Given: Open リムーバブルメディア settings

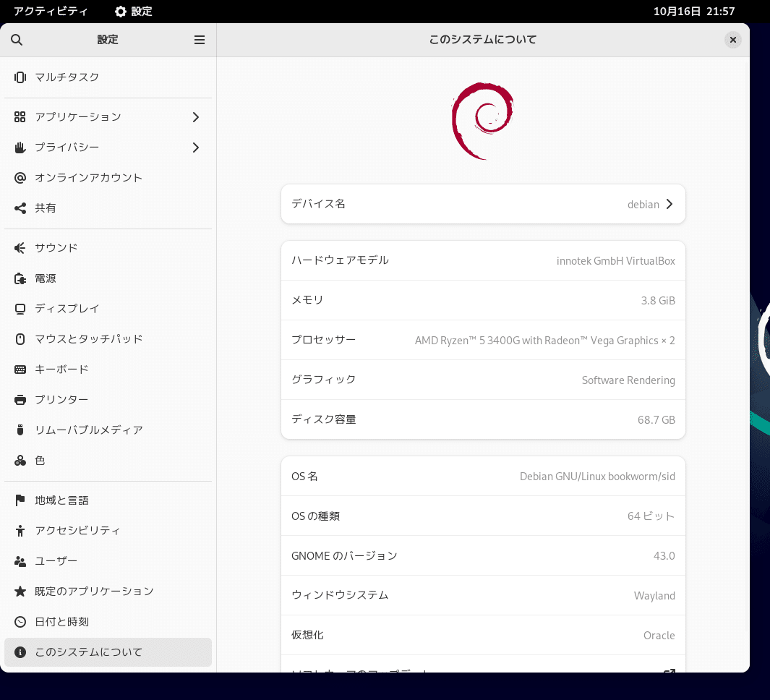Looking at the screenshot, I should click(108, 430).
